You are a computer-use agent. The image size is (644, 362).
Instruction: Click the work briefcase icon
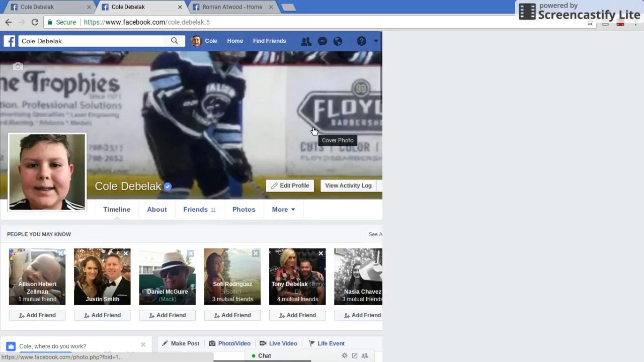coord(11,346)
